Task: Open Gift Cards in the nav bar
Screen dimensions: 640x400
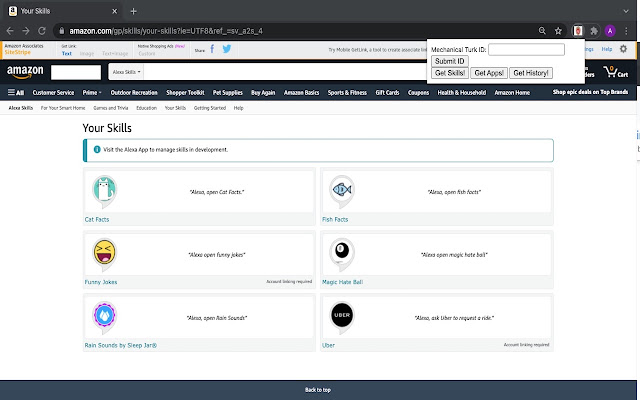Action: (387, 93)
